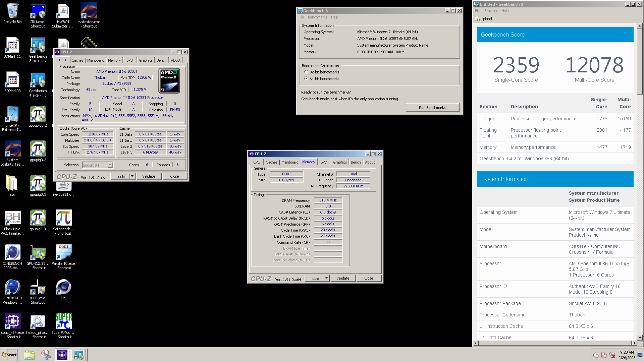Open the Socket #1 selection dropdown
Screen dimensions: 644x362
[x=98, y=165]
